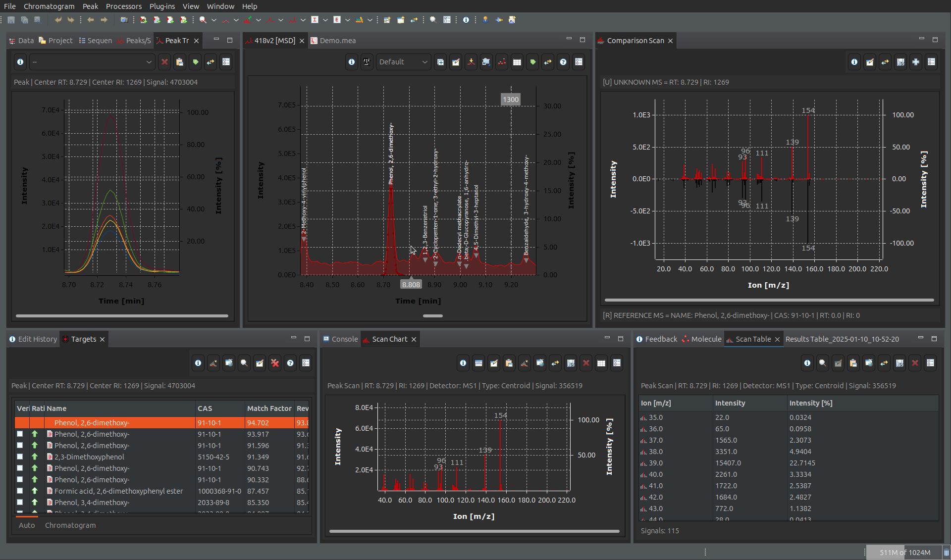Click the 1300 retention index marker on the chromatogram
Image resolution: width=951 pixels, height=560 pixels.
(511, 100)
